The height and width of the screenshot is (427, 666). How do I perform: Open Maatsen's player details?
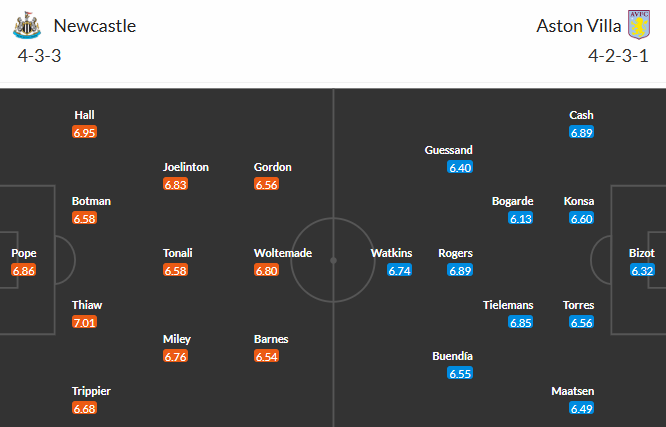pos(572,391)
